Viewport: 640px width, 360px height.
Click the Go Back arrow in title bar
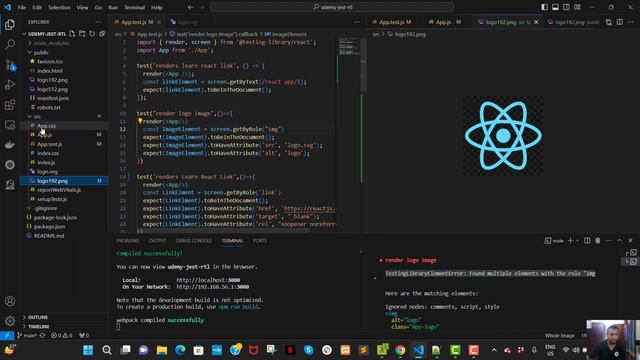point(191,7)
